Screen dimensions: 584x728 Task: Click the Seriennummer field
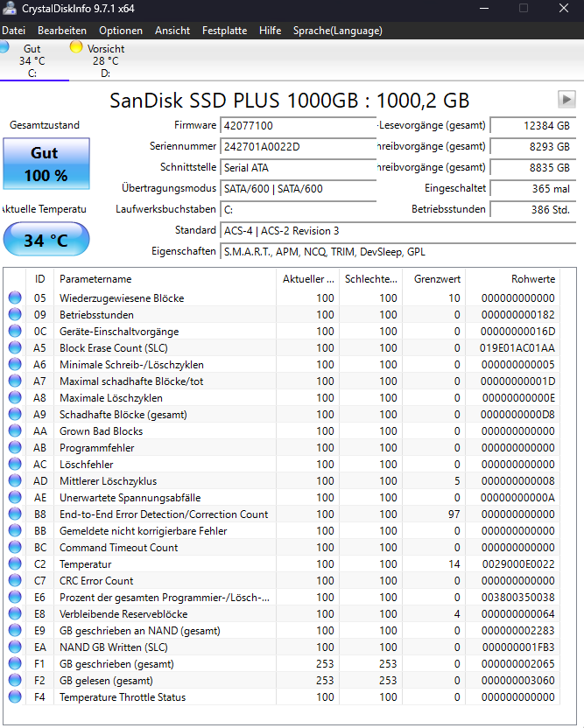(x=298, y=147)
